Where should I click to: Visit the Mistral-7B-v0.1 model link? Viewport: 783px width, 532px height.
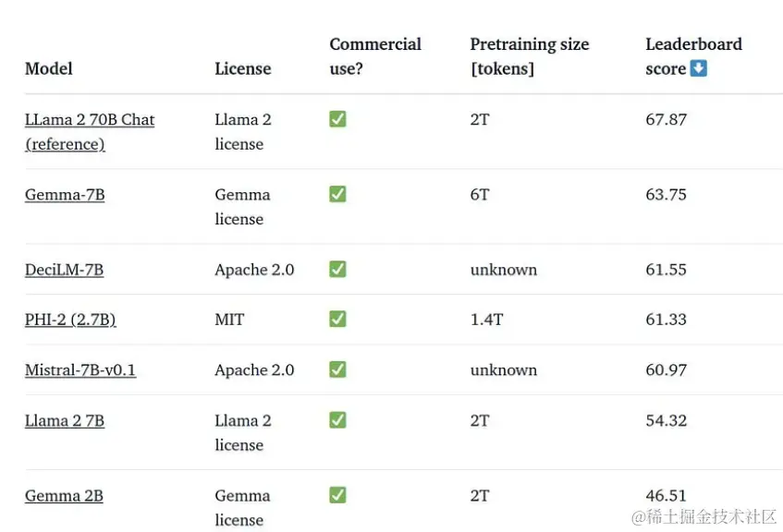(80, 370)
